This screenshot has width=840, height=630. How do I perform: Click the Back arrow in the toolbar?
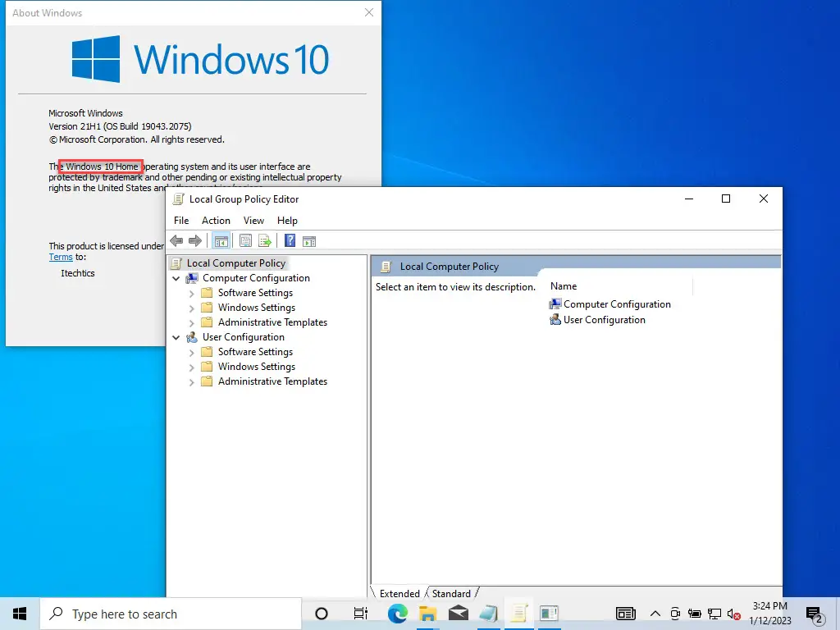pyautogui.click(x=177, y=241)
